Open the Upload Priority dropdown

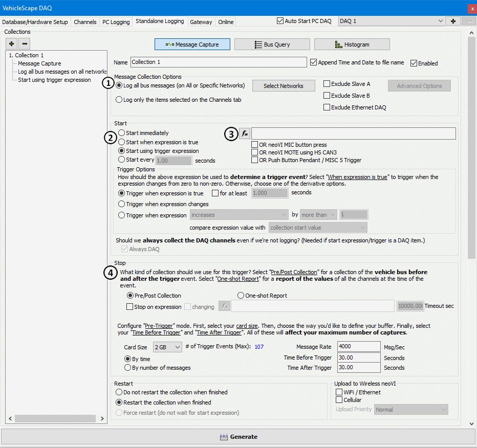click(411, 410)
